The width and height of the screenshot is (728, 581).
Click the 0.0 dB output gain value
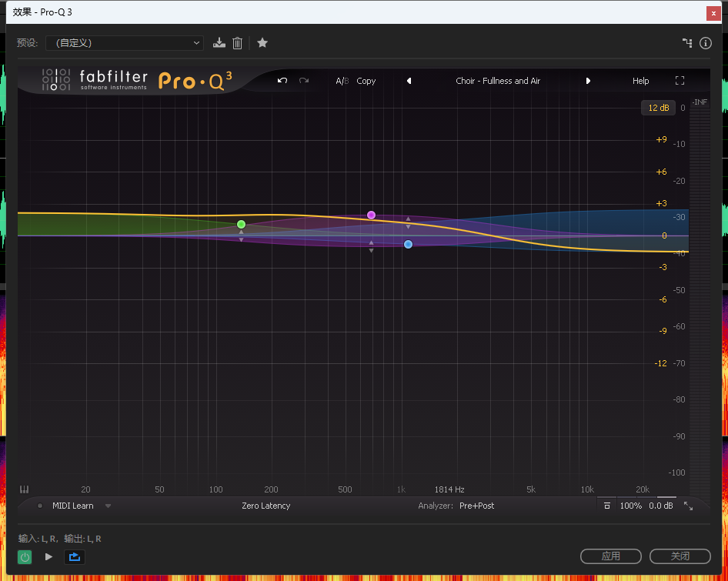coord(661,506)
